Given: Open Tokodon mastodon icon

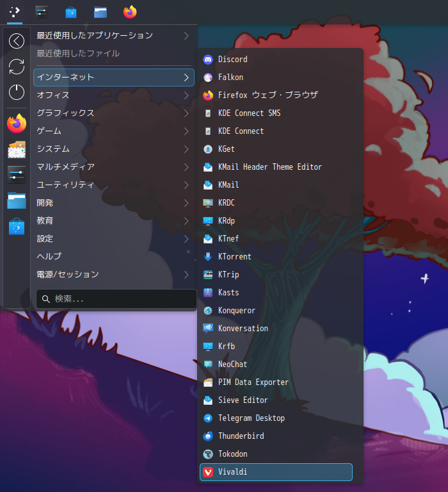Looking at the screenshot, I should click(208, 454).
